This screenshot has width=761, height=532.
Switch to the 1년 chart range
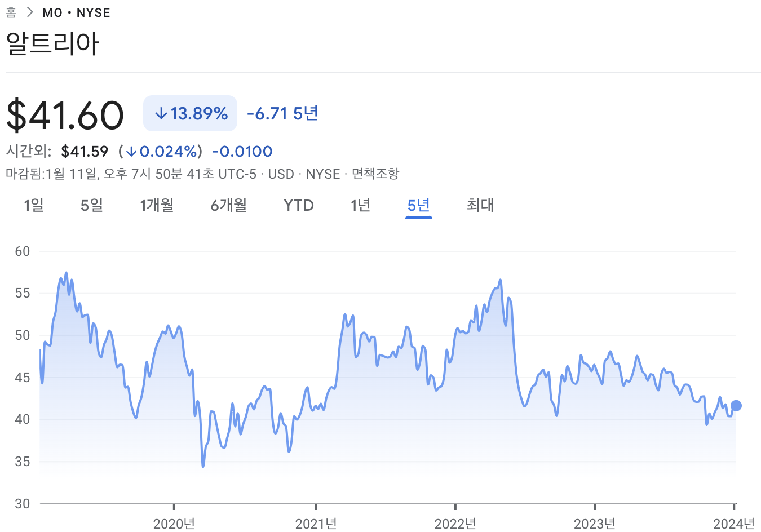point(361,206)
